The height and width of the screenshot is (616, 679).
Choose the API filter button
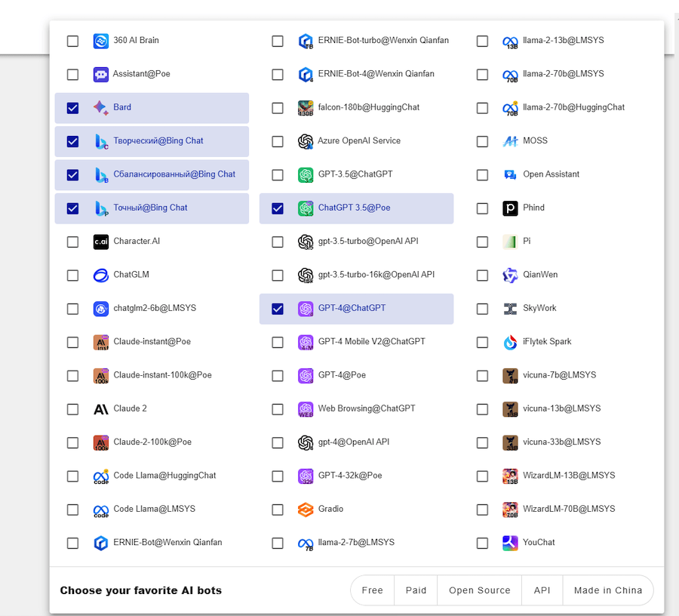coord(542,590)
